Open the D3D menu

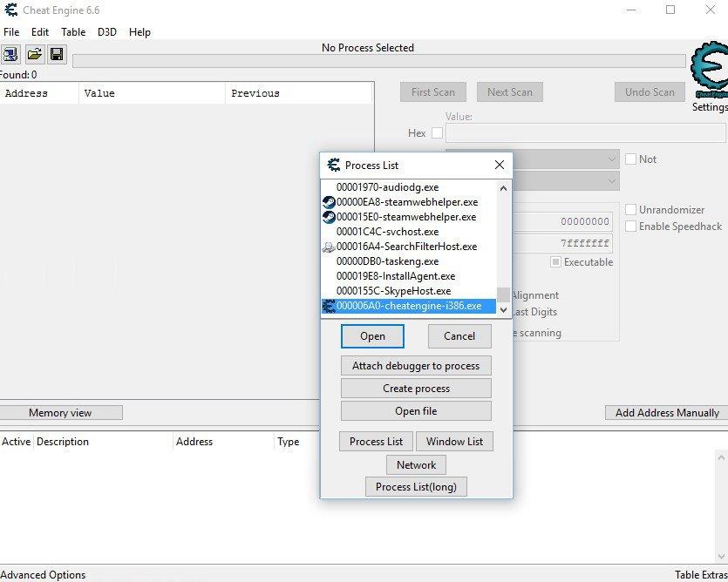[106, 32]
